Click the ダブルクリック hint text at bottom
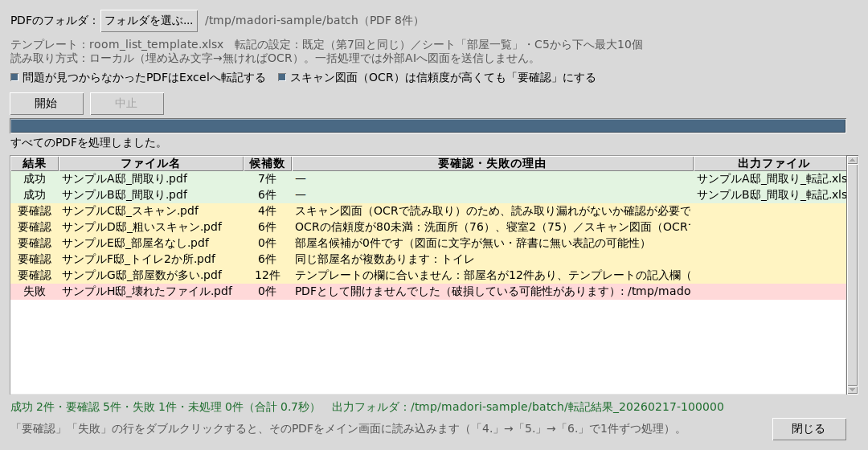The height and width of the screenshot is (450, 868). [x=349, y=429]
